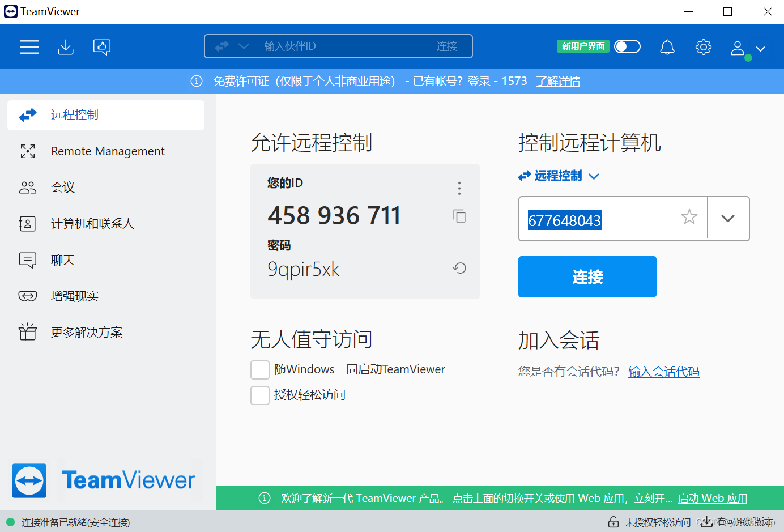
Task: Click the augmented reality headset icon
Action: point(28,296)
